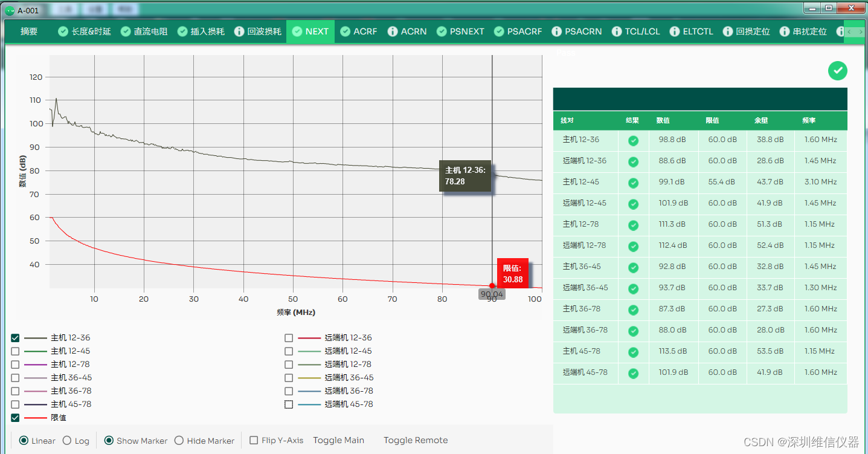The height and width of the screenshot is (454, 868).
Task: Click pass icon for 主机 12-45 row
Action: tap(633, 183)
